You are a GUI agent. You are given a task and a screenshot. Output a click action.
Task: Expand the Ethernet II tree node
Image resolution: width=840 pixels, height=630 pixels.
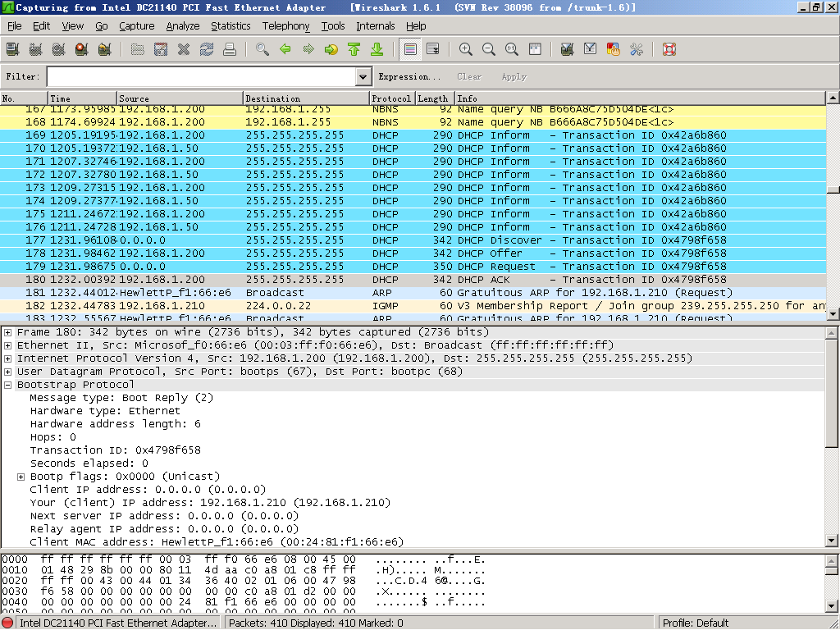coord(7,345)
